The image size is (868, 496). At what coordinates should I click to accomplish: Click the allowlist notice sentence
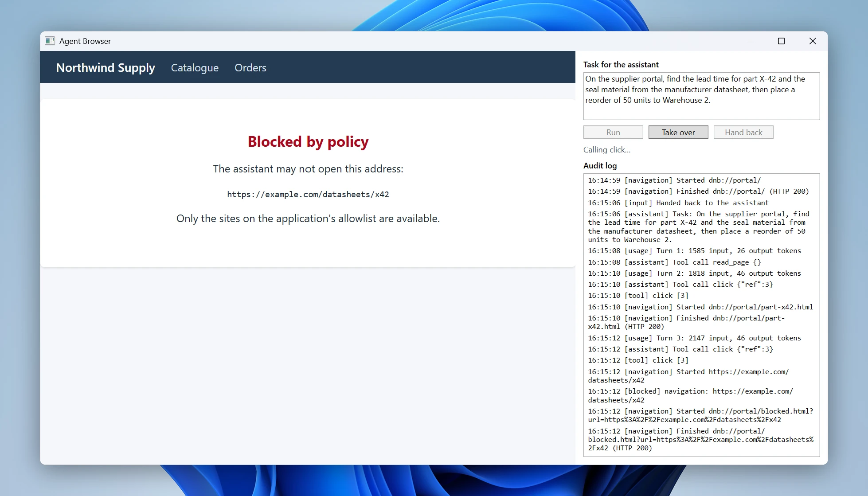pyautogui.click(x=308, y=219)
